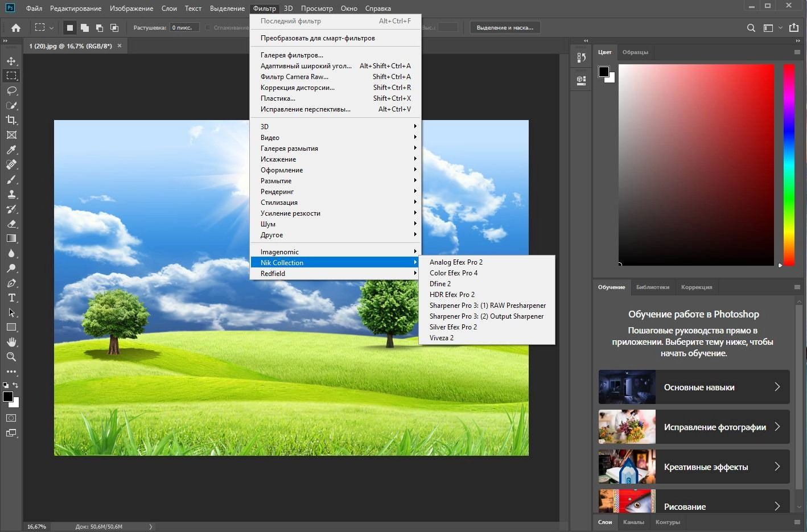Select the Pen tool
Screen dimensions: 807x532
[11, 283]
